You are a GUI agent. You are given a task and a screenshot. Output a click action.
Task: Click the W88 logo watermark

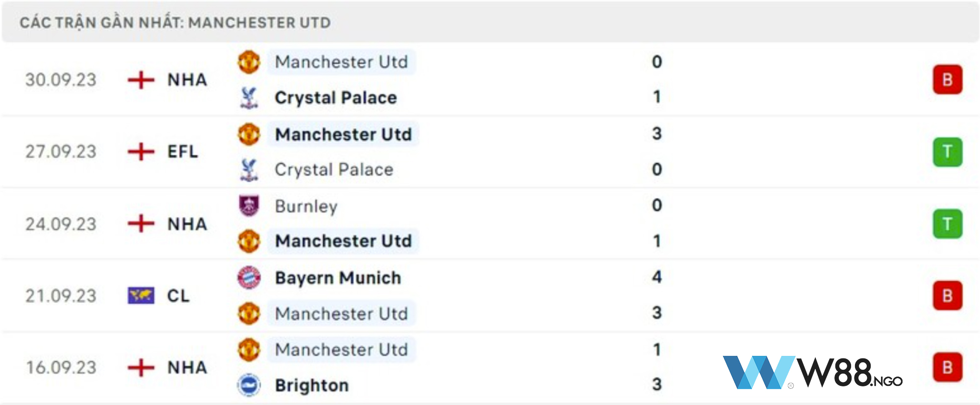812,373
